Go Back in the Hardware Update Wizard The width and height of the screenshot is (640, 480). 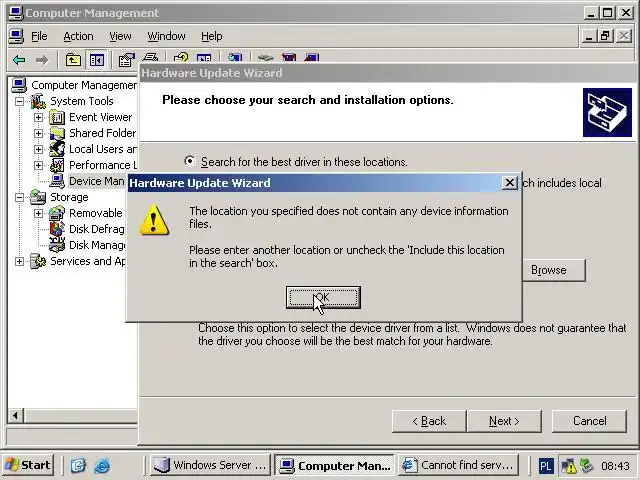point(429,421)
